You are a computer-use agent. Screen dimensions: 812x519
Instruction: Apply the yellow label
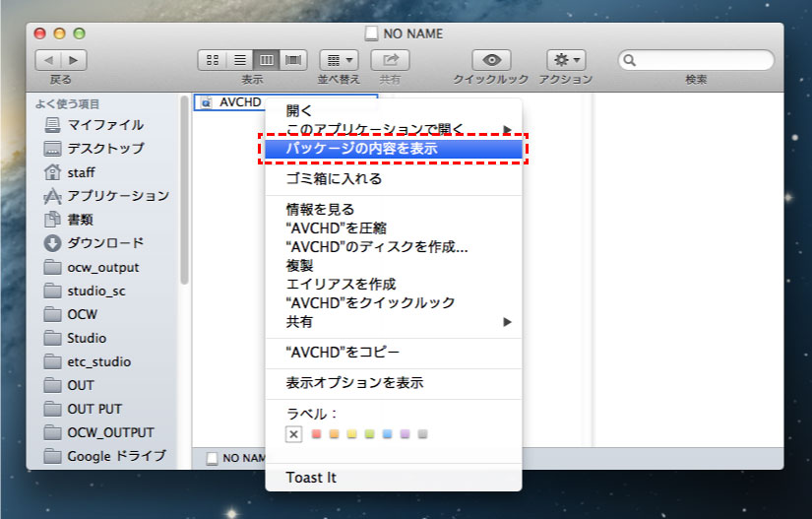point(351,434)
